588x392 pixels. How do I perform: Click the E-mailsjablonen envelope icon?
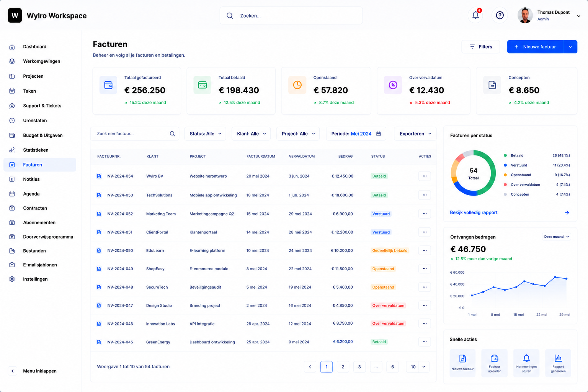pyautogui.click(x=12, y=265)
